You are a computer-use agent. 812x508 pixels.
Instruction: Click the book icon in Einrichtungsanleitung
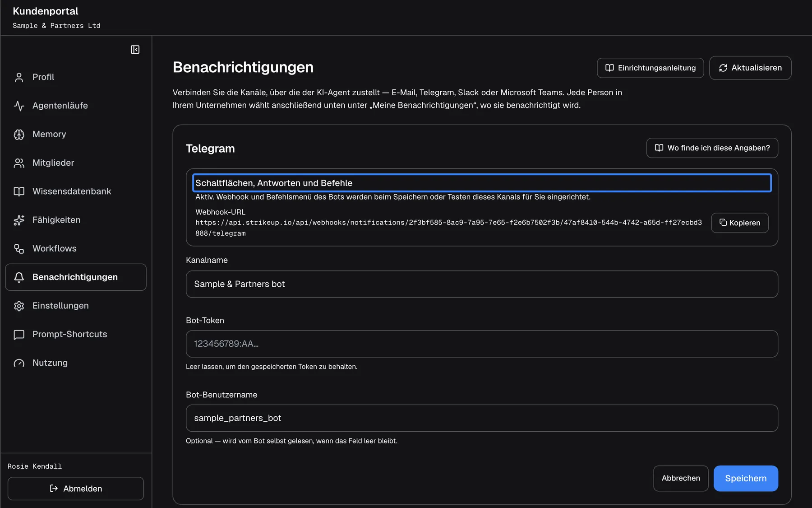609,68
